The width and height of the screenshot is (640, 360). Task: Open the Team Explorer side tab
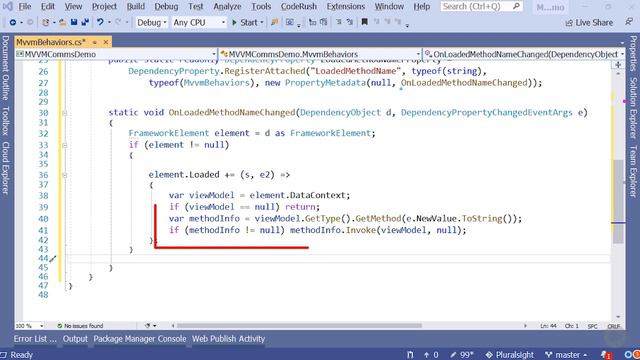pos(633,171)
